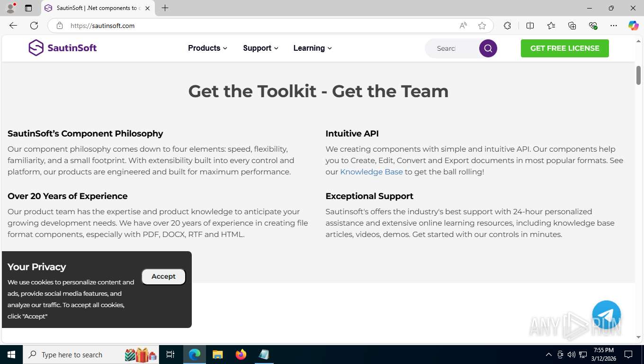Add this page to favorites star
This screenshot has height=364, width=644.
(x=482, y=26)
